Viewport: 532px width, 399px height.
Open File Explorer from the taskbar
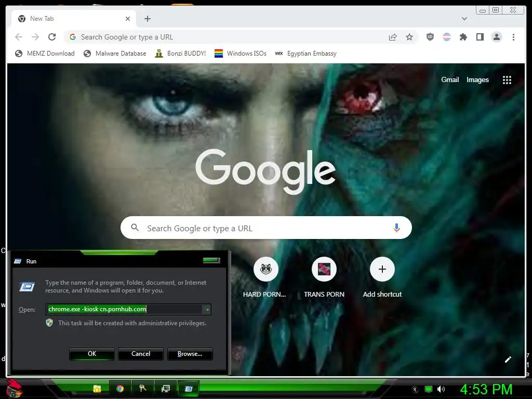pyautogui.click(x=97, y=389)
